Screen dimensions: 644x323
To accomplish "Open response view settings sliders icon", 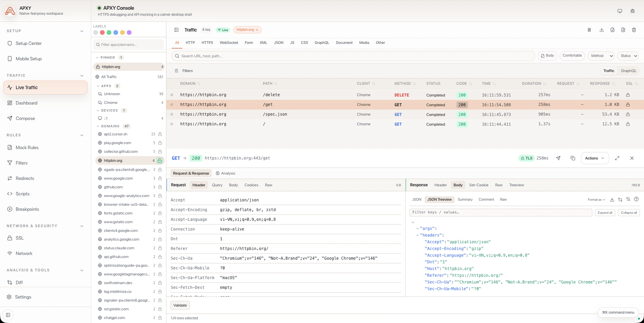I will pos(628,199).
